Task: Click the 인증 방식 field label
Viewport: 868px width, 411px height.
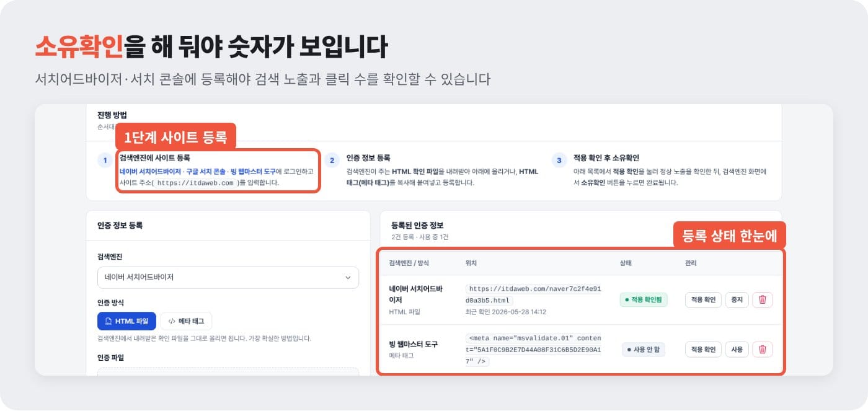Action: (x=110, y=303)
